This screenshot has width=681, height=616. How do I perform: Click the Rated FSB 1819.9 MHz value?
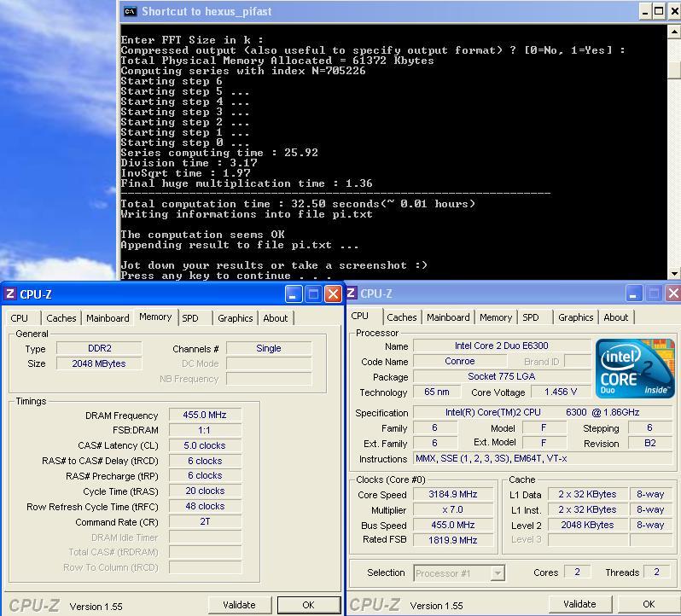coord(453,540)
